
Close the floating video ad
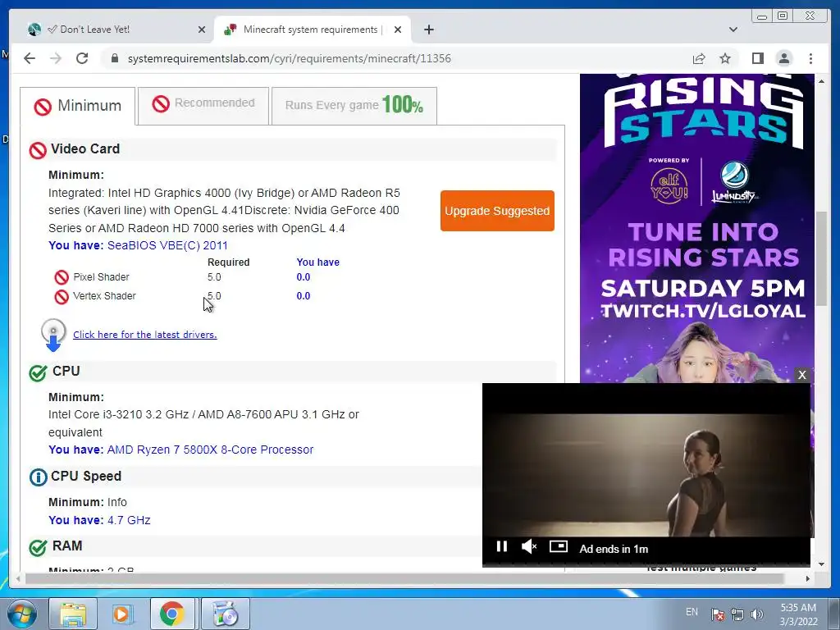click(x=802, y=375)
